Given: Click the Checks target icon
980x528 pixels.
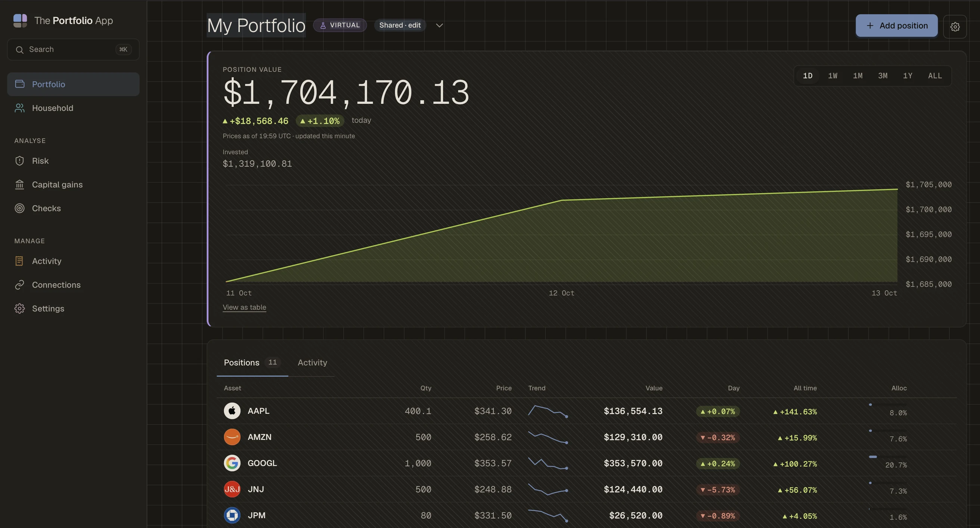Looking at the screenshot, I should [20, 208].
